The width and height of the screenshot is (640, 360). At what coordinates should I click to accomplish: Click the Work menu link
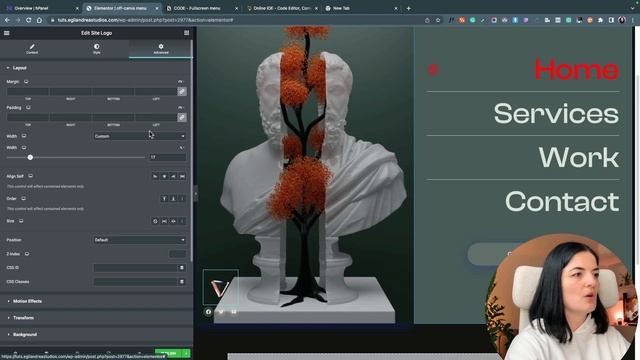pos(579,157)
